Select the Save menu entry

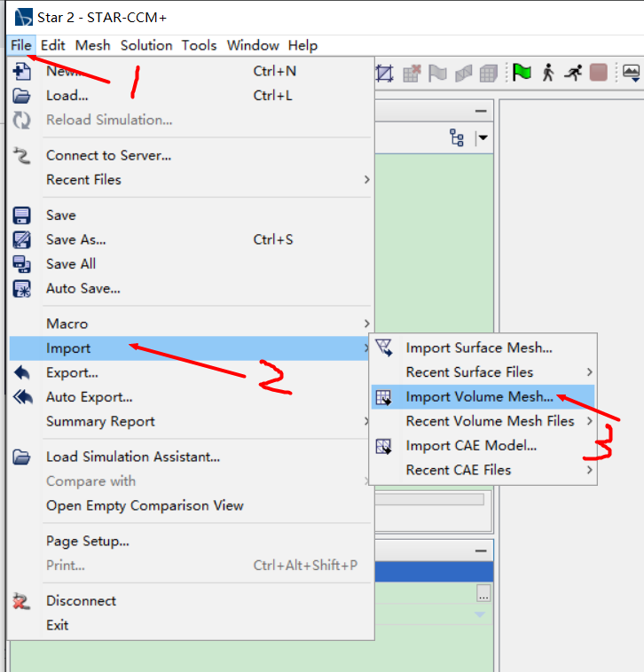[191, 215]
